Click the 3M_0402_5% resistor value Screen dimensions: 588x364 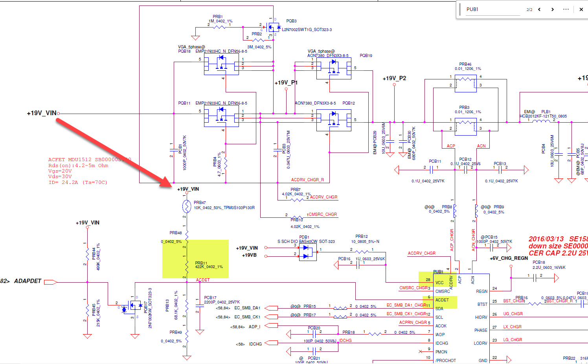pyautogui.click(x=259, y=47)
